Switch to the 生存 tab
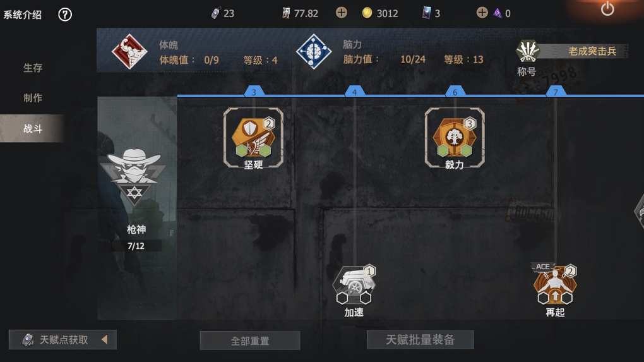This screenshot has width=644, height=362. (x=33, y=68)
